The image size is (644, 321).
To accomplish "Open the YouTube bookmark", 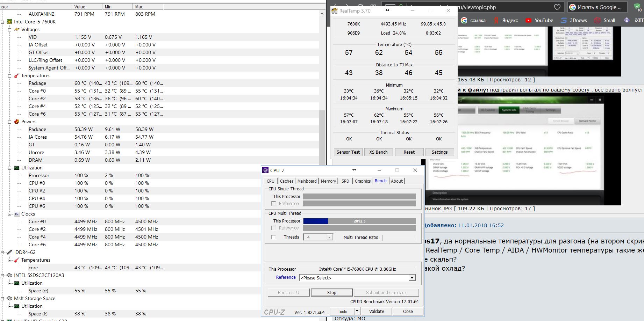I will [x=539, y=20].
